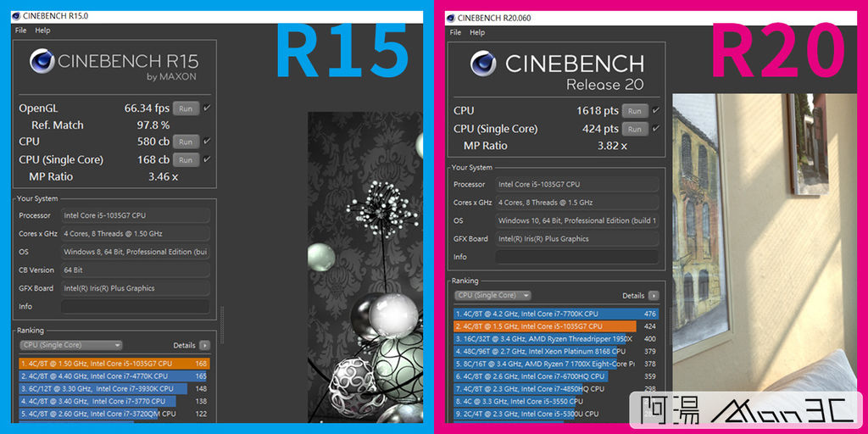Select R20 ranking row i5-1035G7 424
868x434 pixels.
point(556,326)
